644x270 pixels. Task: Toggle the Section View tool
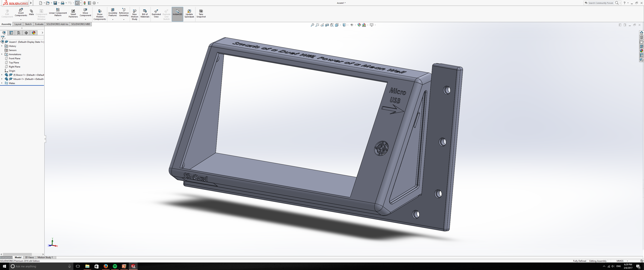(327, 25)
